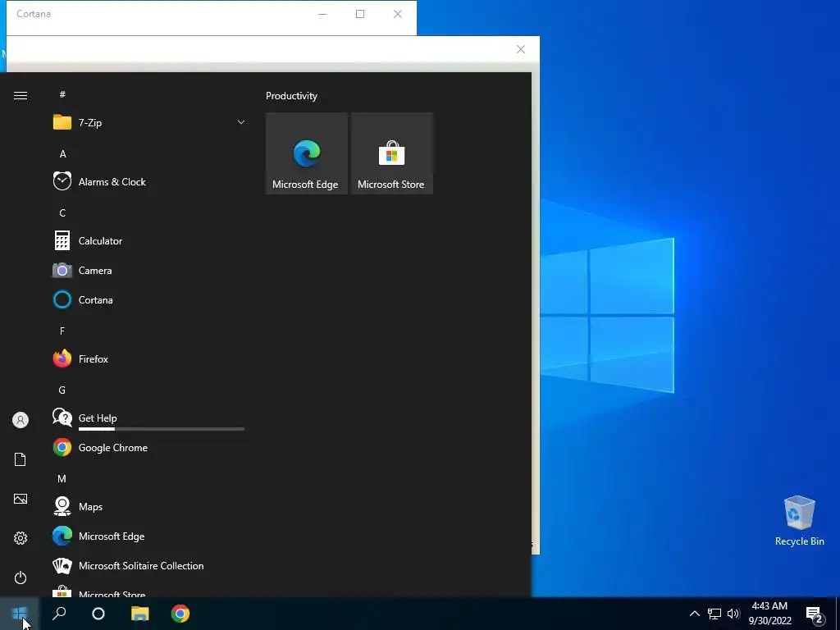Click the Show desktop sliver at the taskbar end

[838, 614]
